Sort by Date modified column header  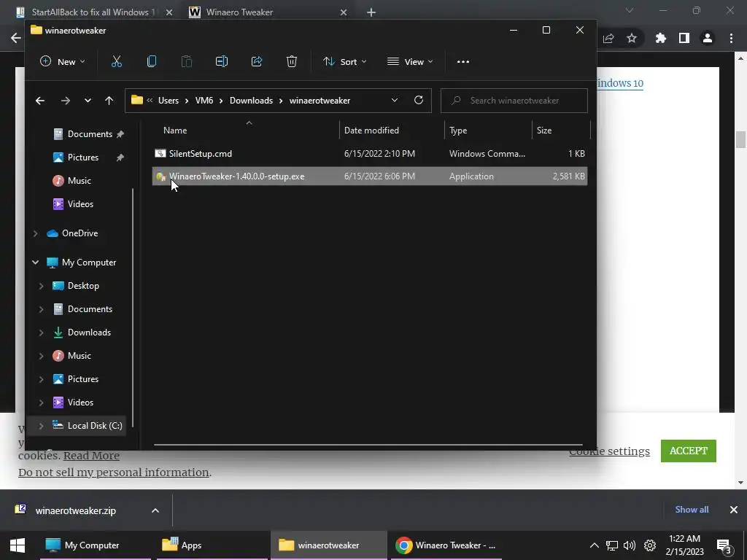pos(371,130)
